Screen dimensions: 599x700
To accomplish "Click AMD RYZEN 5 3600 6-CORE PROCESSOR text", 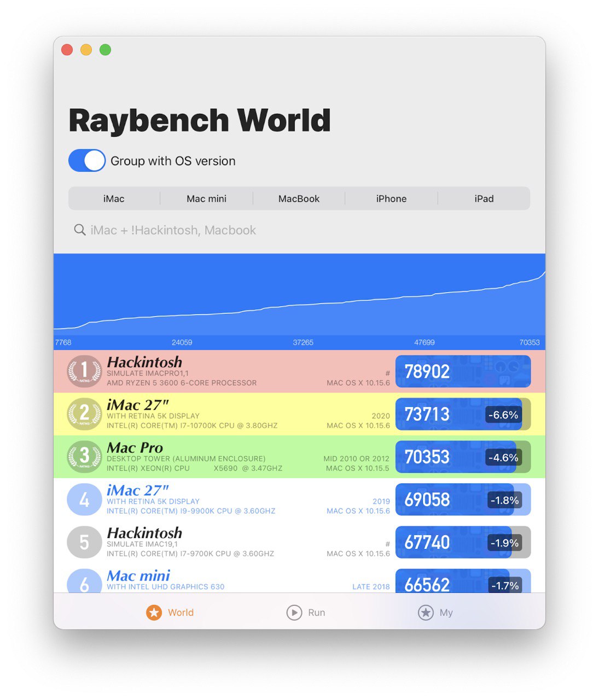I will pos(182,383).
